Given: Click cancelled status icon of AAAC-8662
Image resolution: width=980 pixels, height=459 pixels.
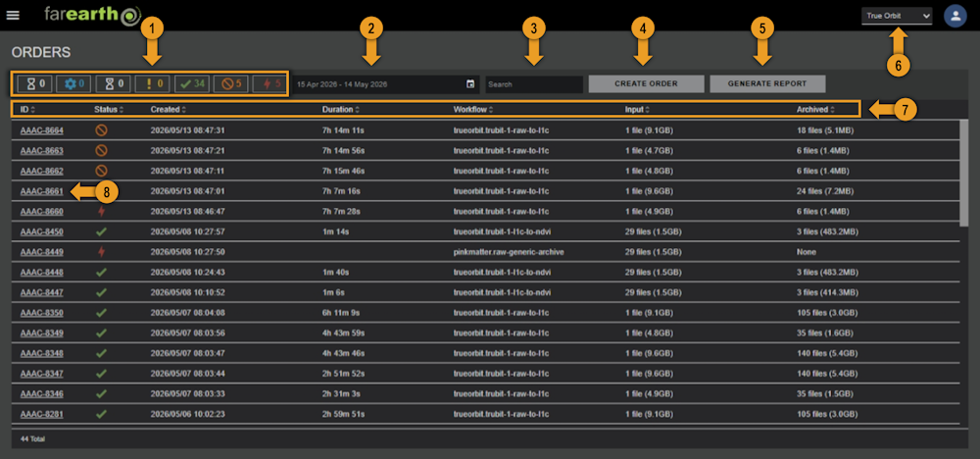Looking at the screenshot, I should click(x=101, y=171).
